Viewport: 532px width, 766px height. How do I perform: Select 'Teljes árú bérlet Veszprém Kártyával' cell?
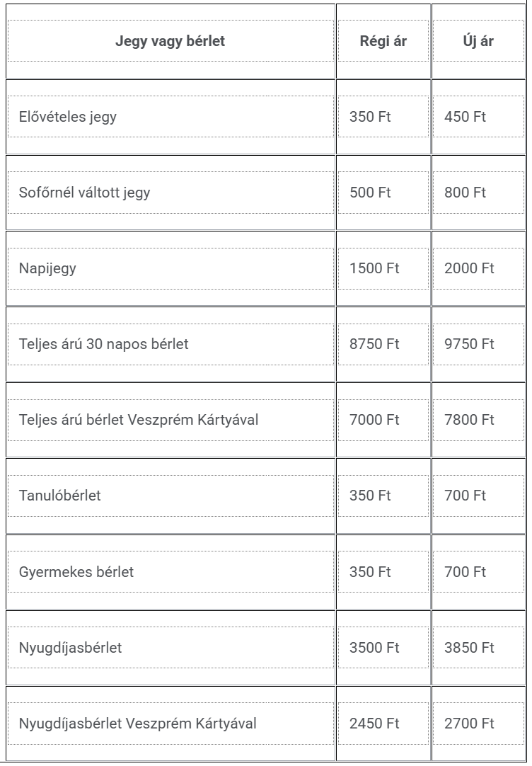(170, 420)
